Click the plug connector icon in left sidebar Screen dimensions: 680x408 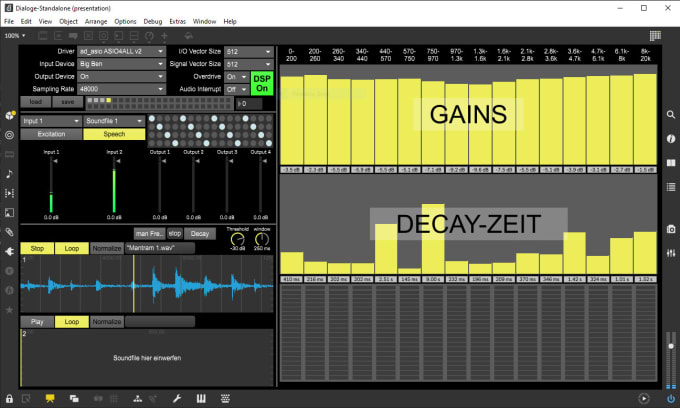(x=10, y=251)
